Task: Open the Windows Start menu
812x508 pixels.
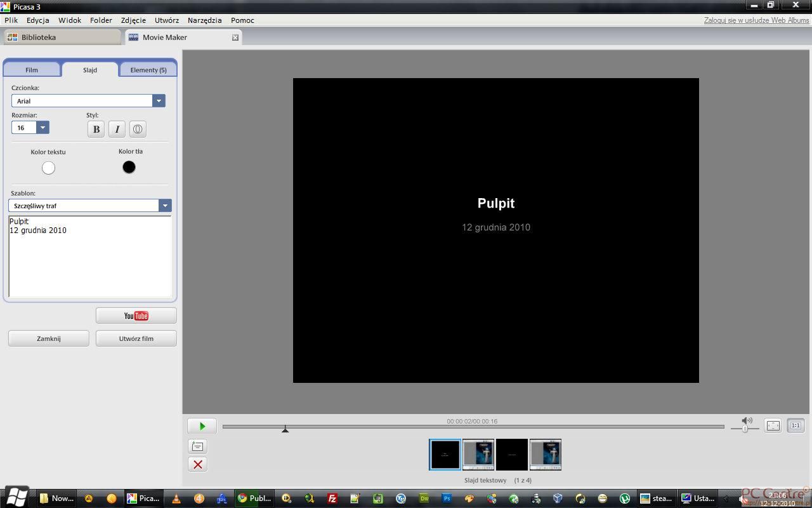Action: (16, 497)
